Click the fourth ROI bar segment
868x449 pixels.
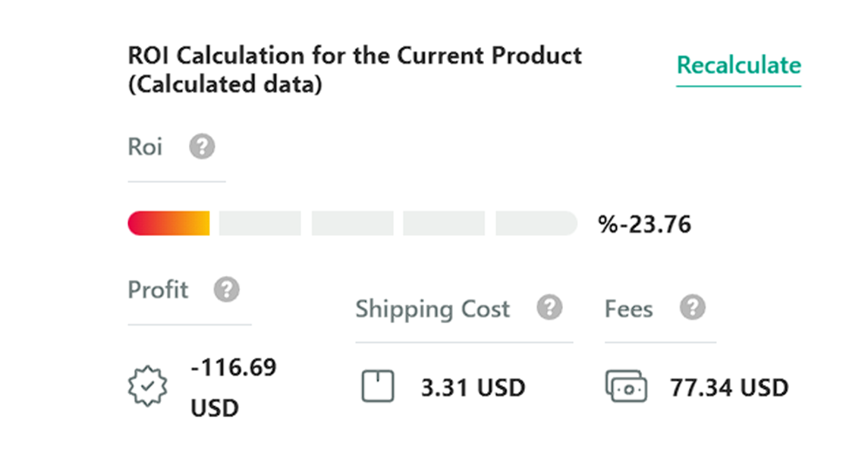coord(444,223)
